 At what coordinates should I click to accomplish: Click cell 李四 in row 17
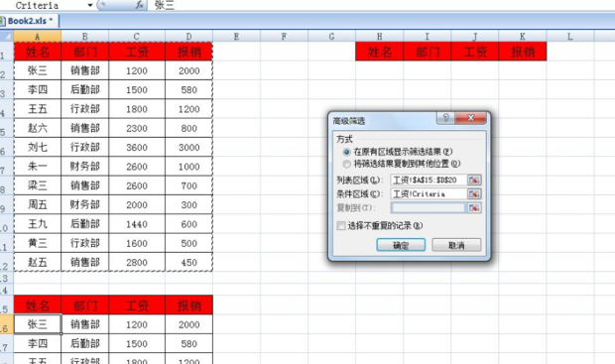[x=38, y=343]
